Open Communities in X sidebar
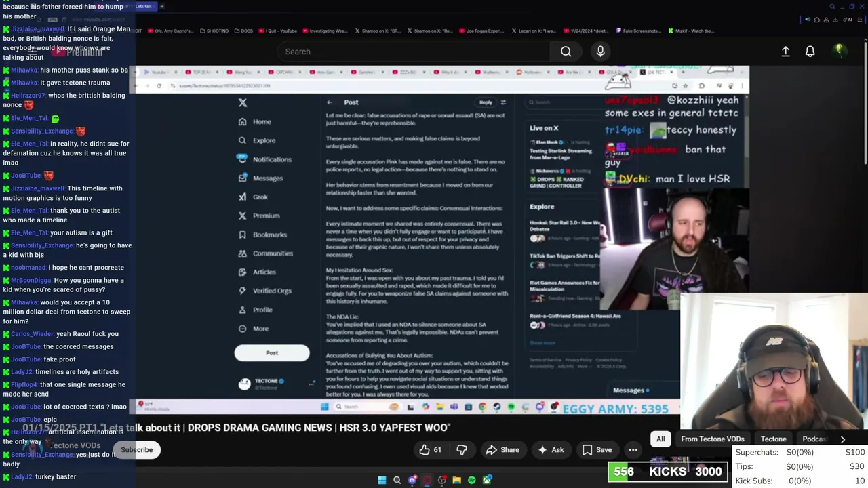Image resolution: width=868 pixels, height=488 pixels. pyautogui.click(x=265, y=253)
